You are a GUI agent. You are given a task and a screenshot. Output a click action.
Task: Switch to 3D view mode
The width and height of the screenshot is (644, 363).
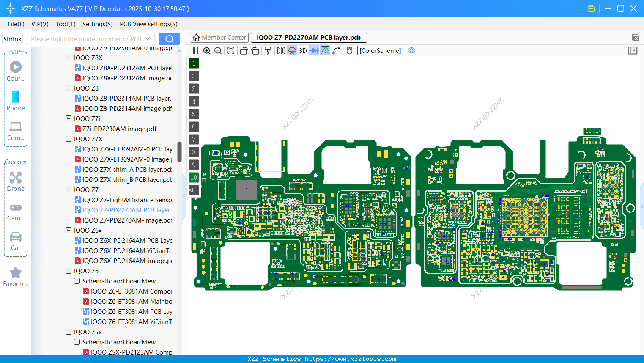303,50
